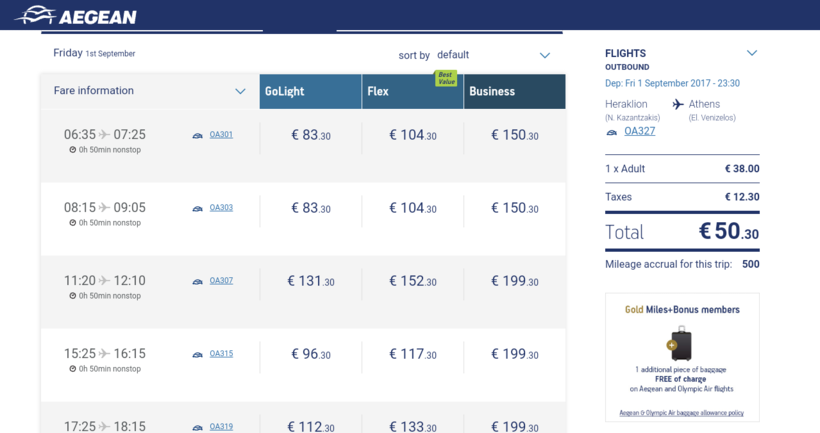Select the GoLight fare column header
This screenshot has width=820, height=433.
pyautogui.click(x=310, y=91)
